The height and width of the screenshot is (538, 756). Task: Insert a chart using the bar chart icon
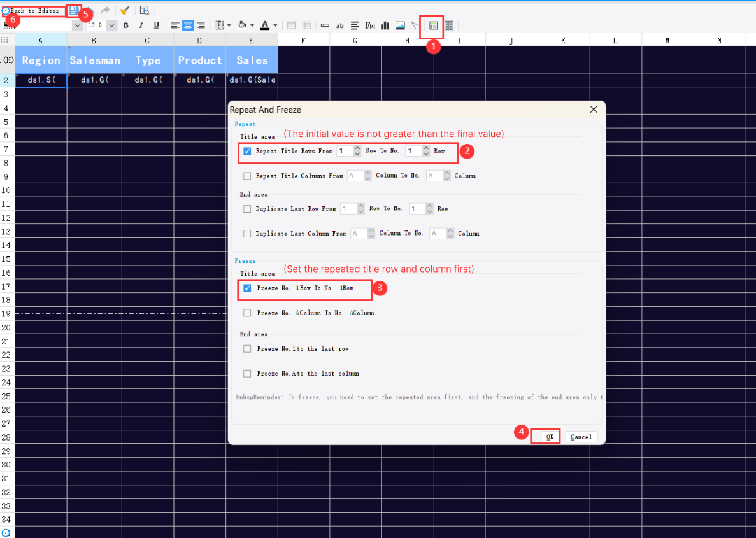pos(385,25)
